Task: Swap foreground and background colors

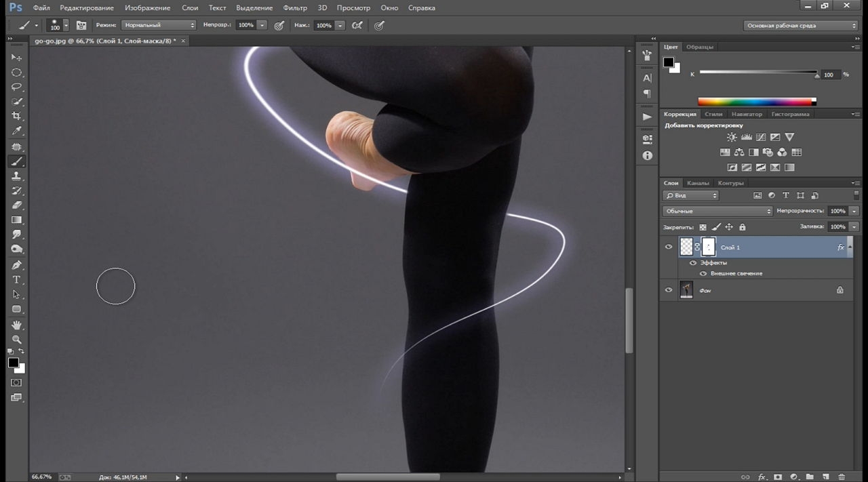Action: 22,351
